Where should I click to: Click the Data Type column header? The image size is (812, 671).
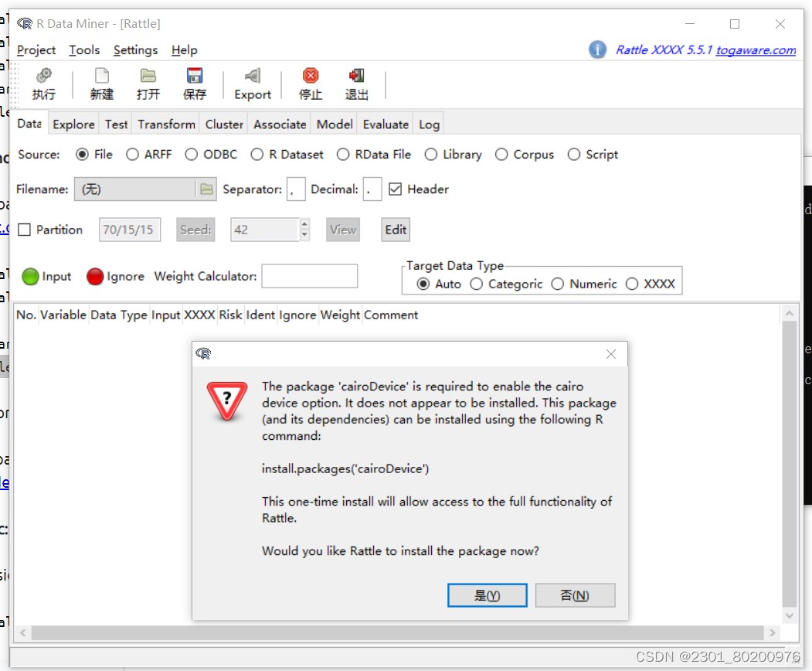(x=118, y=315)
